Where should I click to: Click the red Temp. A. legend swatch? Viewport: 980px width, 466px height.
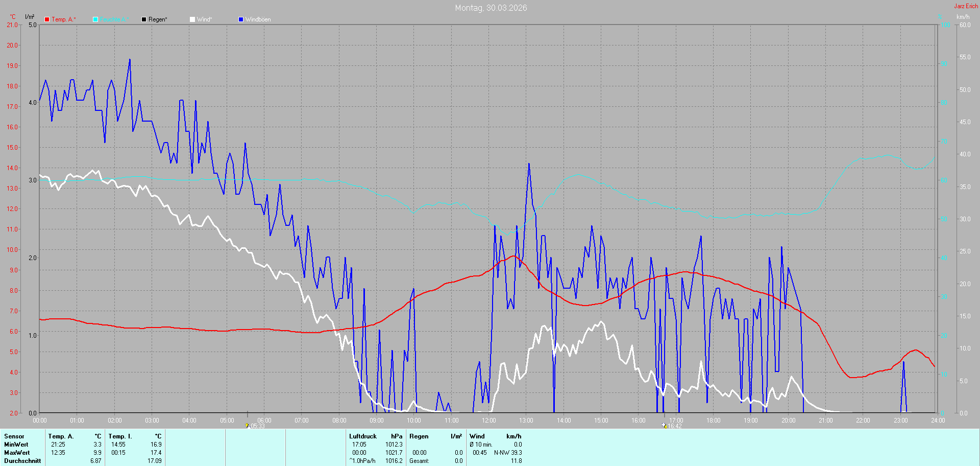click(47, 19)
